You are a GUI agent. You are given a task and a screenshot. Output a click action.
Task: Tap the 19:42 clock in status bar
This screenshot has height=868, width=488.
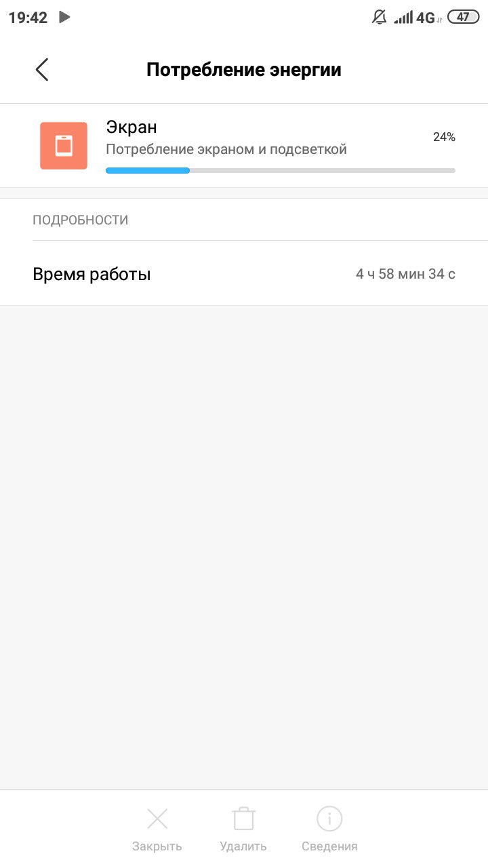click(x=28, y=18)
